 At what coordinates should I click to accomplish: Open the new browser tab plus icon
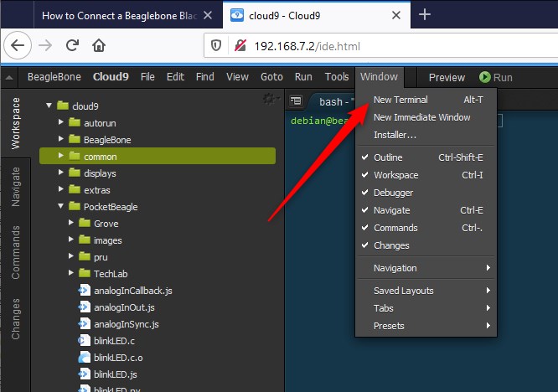[x=425, y=14]
